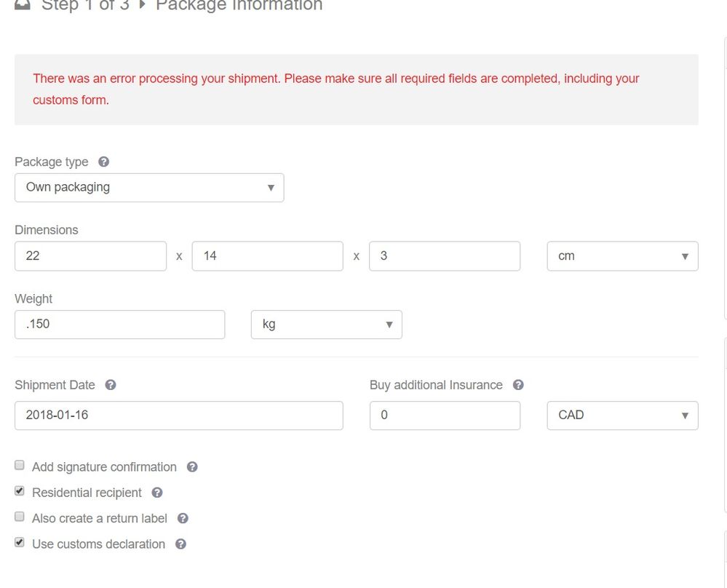Click help icon next to Package type
The width and height of the screenshot is (727, 588).
coord(103,162)
